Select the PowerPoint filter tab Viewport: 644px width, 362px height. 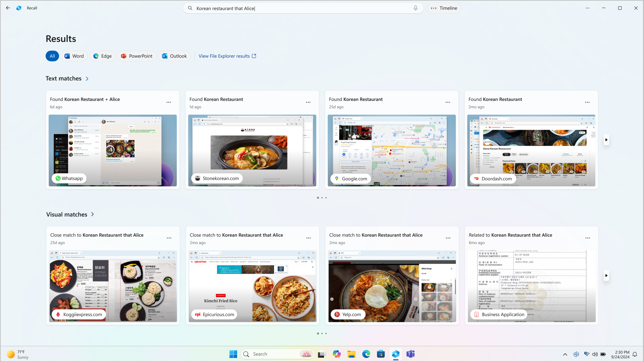[x=136, y=56]
